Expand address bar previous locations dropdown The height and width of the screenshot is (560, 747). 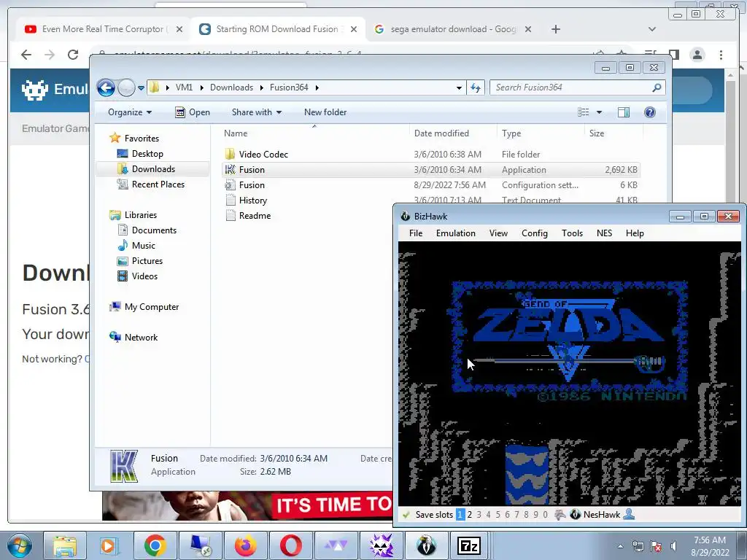click(459, 88)
